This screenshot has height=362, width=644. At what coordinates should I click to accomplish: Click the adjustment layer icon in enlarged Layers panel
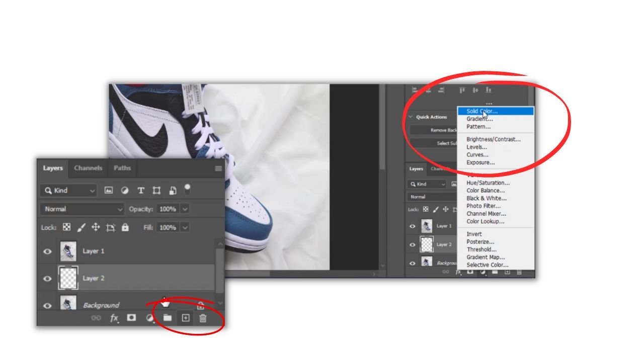[149, 318]
